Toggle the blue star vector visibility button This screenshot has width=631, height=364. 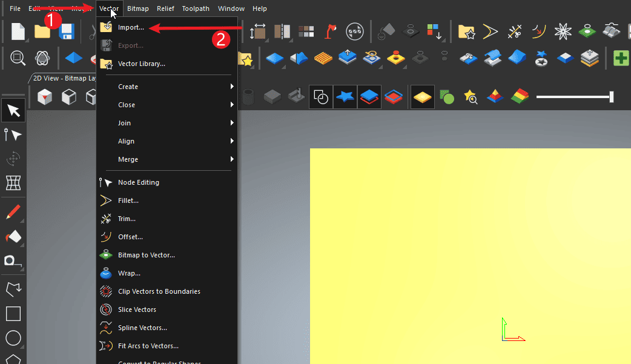[345, 97]
